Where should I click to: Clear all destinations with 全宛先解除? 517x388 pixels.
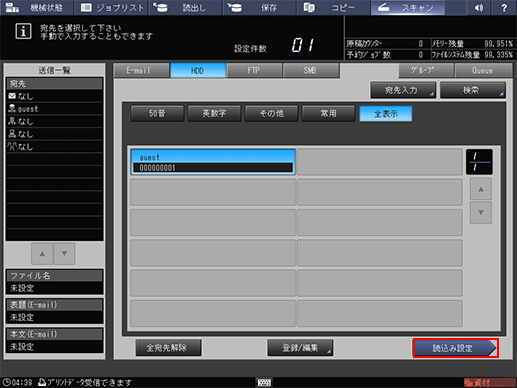(x=168, y=348)
